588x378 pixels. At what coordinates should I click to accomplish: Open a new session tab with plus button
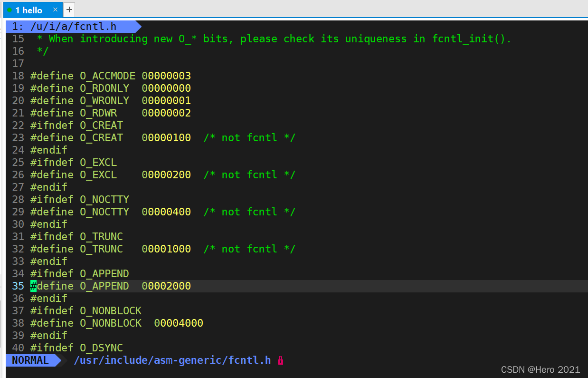[x=69, y=10]
